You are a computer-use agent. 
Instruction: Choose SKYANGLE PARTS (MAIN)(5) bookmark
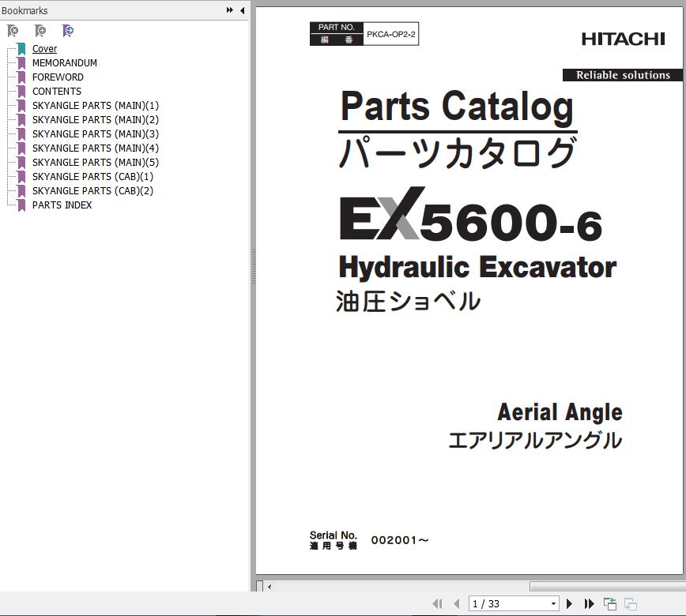click(96, 162)
